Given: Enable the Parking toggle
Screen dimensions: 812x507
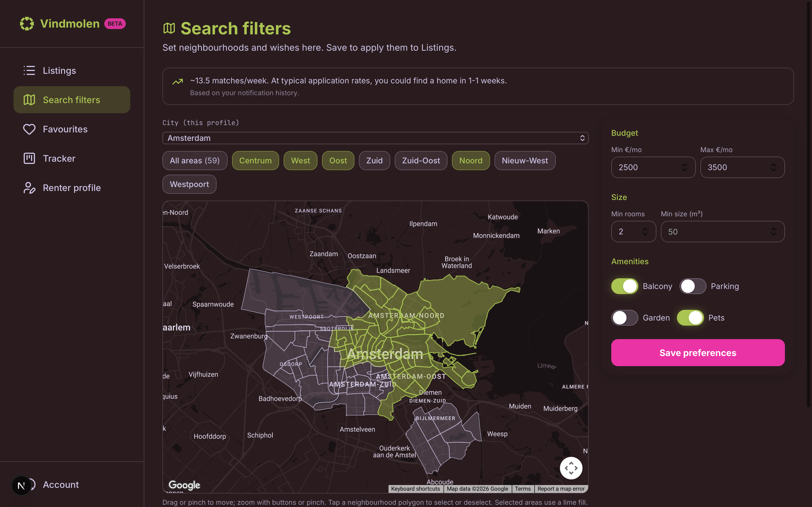Looking at the screenshot, I should [x=692, y=286].
